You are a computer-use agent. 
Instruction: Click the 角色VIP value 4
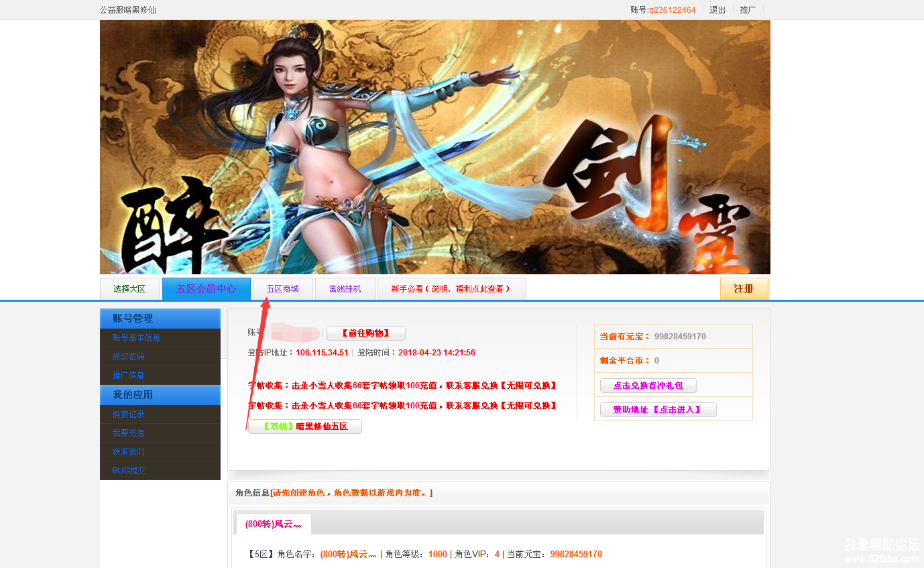[x=497, y=555]
